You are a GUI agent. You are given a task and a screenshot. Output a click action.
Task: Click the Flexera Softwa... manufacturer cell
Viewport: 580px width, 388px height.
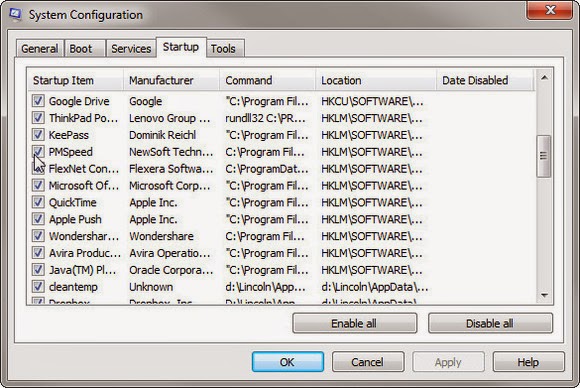[x=171, y=169]
